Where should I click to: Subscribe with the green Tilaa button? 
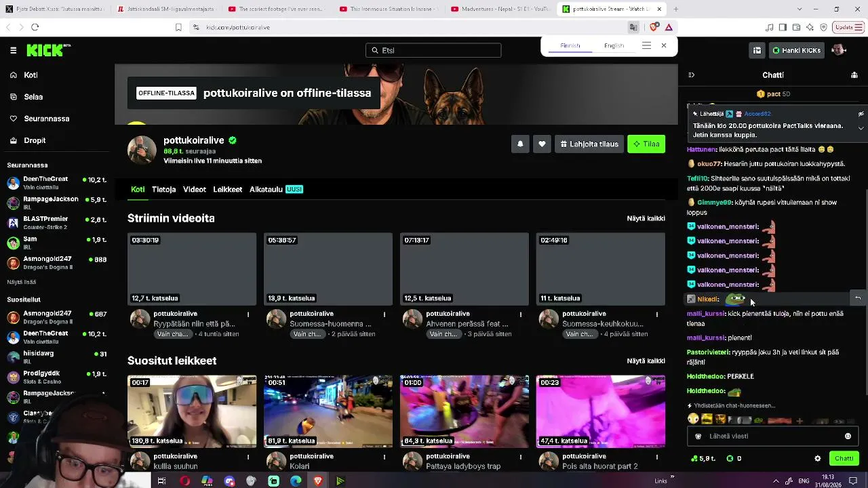(646, 144)
